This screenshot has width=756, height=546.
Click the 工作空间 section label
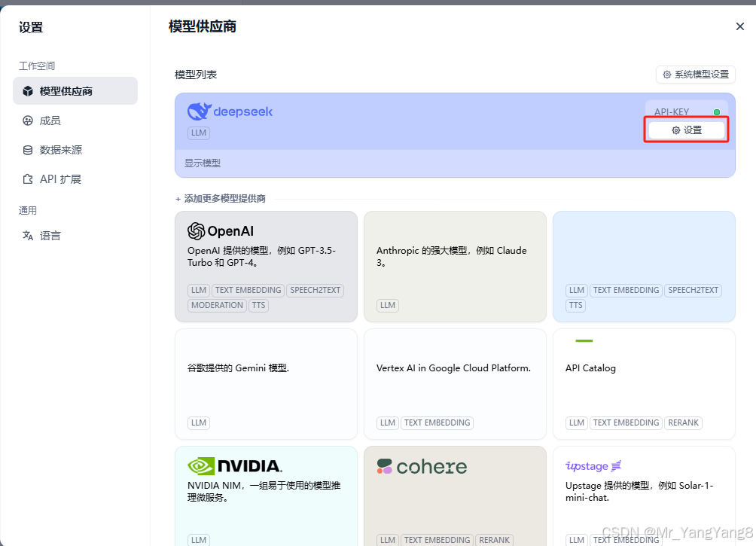37,66
